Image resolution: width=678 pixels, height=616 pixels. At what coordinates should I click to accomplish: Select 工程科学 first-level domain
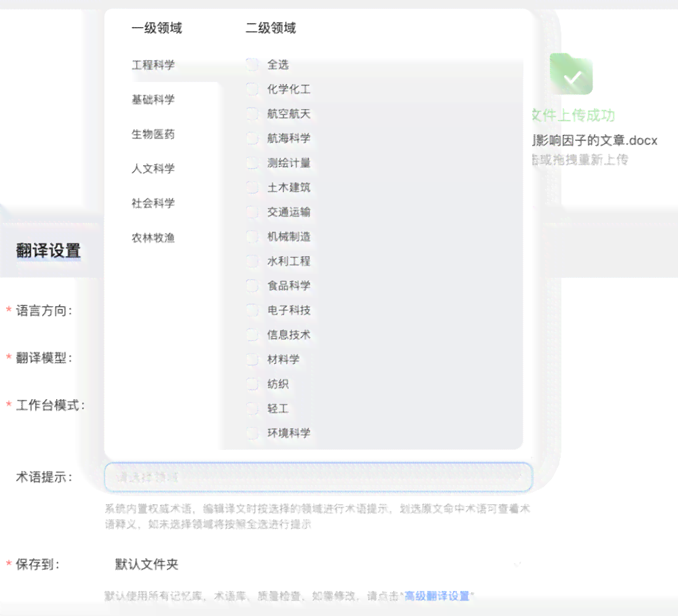(x=153, y=65)
